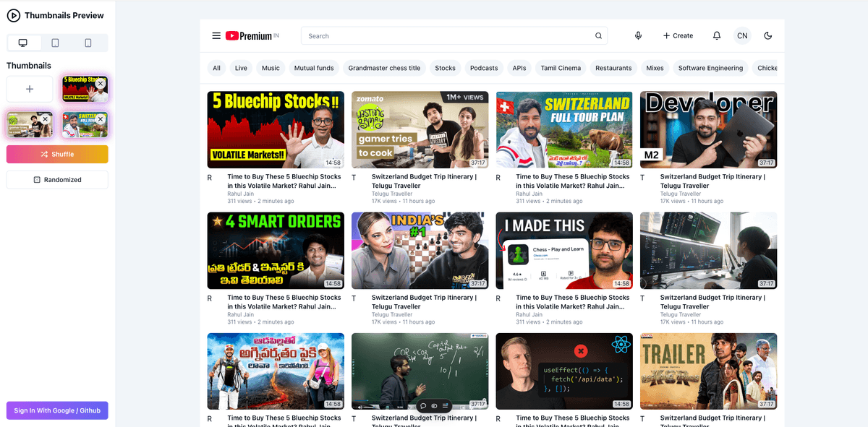Click the Randomized button
Screen dimensions: 868x427
pyautogui.click(x=57, y=179)
